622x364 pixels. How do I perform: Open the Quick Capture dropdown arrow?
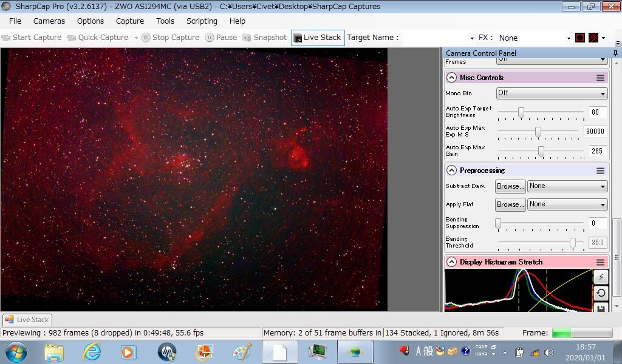pos(136,38)
